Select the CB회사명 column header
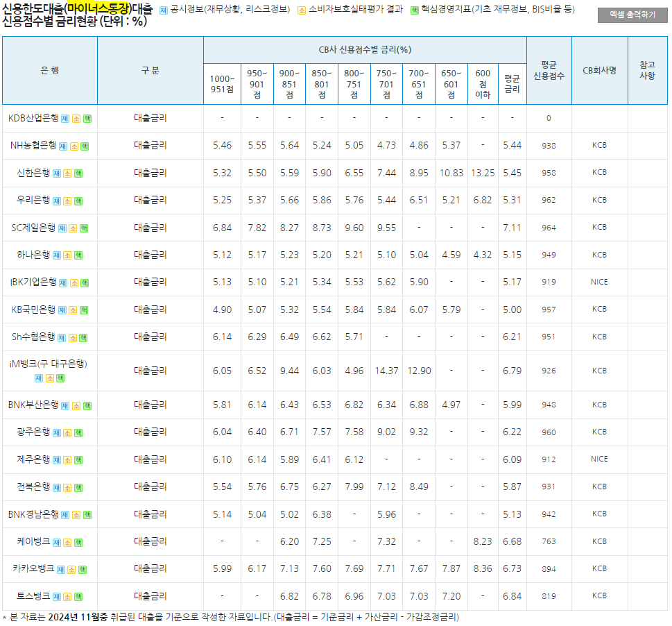 [598, 71]
